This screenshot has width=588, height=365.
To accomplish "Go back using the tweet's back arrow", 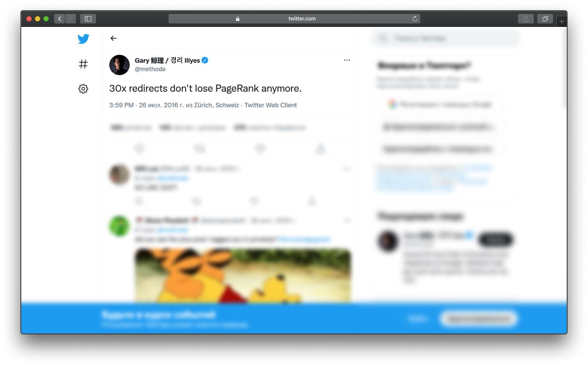I will pos(114,38).
